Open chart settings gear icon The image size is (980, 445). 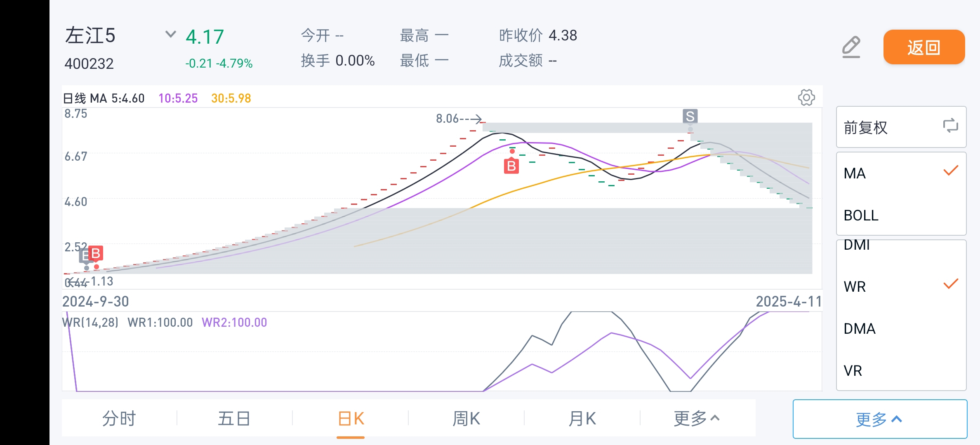[806, 98]
